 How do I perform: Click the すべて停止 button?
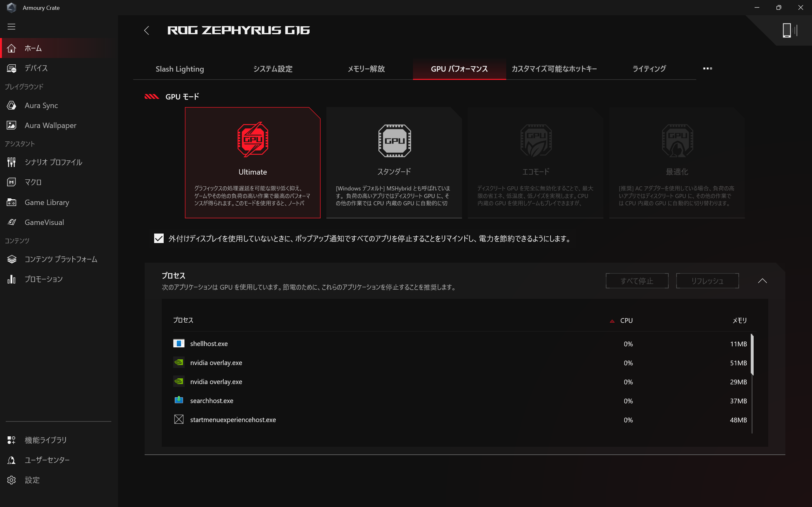tap(637, 281)
